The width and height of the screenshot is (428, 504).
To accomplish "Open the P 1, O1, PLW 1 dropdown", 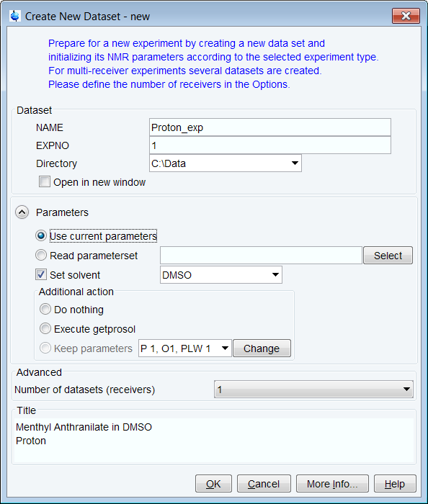I will (185, 348).
